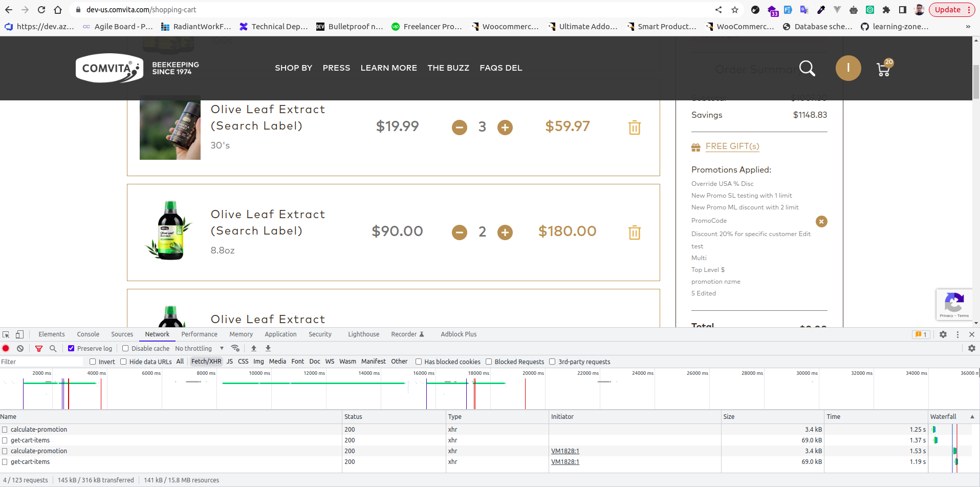This screenshot has width=980, height=487.
Task: Select the JS resource filter
Action: coord(230,362)
